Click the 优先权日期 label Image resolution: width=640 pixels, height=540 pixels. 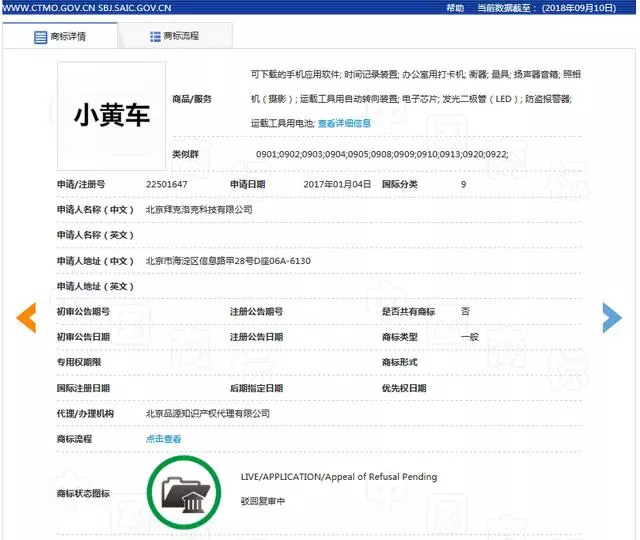pyautogui.click(x=404, y=388)
